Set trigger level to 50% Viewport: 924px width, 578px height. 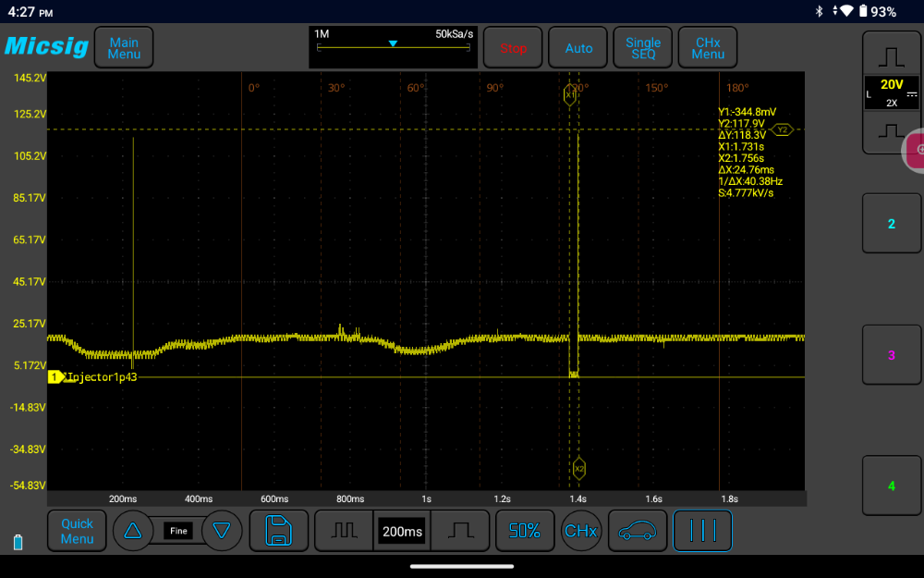[525, 531]
